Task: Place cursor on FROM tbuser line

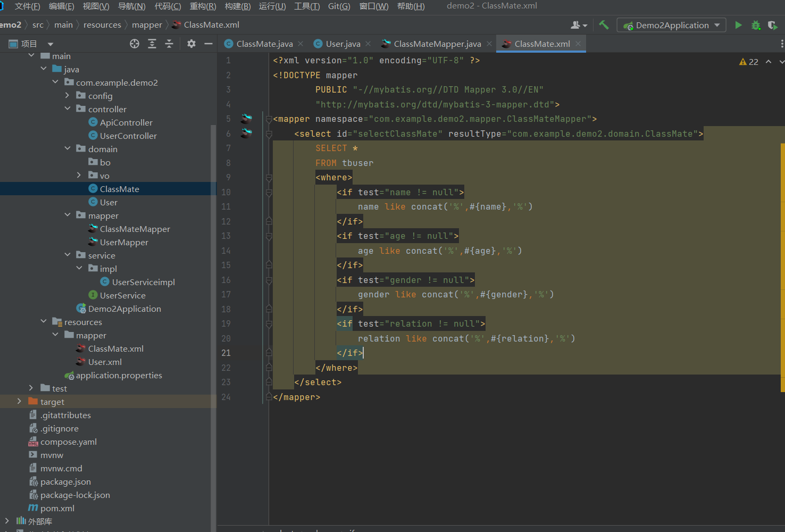Action: click(344, 163)
